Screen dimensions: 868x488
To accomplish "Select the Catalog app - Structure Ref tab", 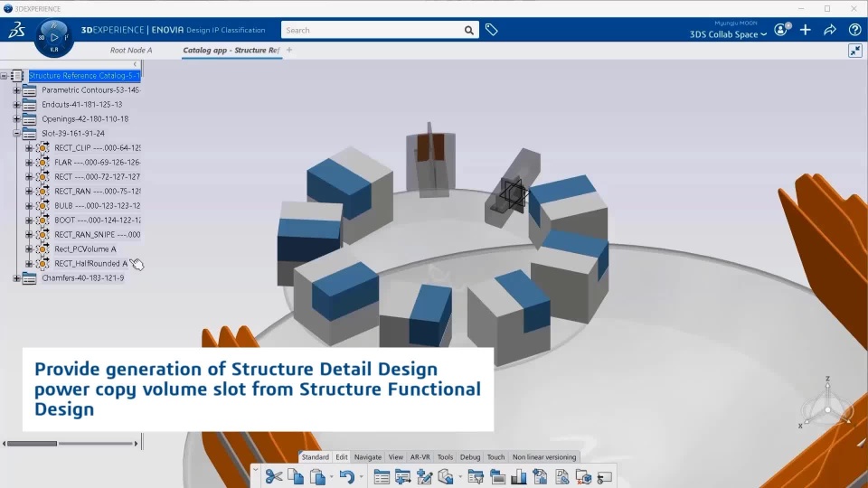I will coord(231,50).
